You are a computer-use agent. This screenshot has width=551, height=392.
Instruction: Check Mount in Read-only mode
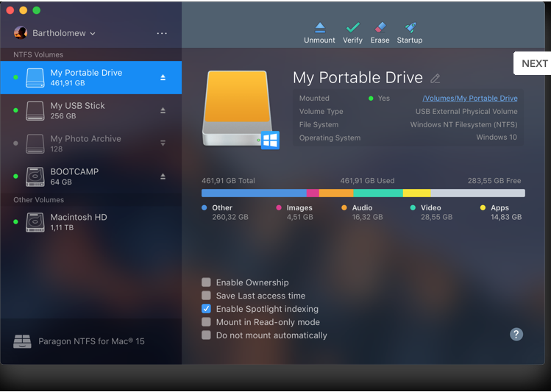(x=206, y=321)
